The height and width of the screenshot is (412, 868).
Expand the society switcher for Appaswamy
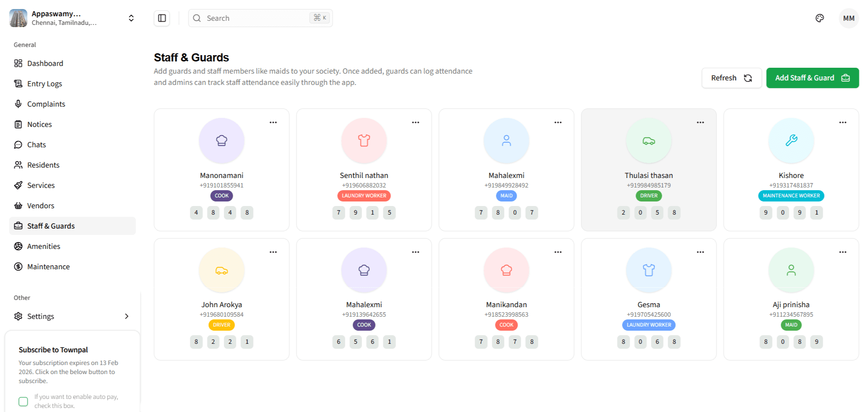(x=131, y=18)
